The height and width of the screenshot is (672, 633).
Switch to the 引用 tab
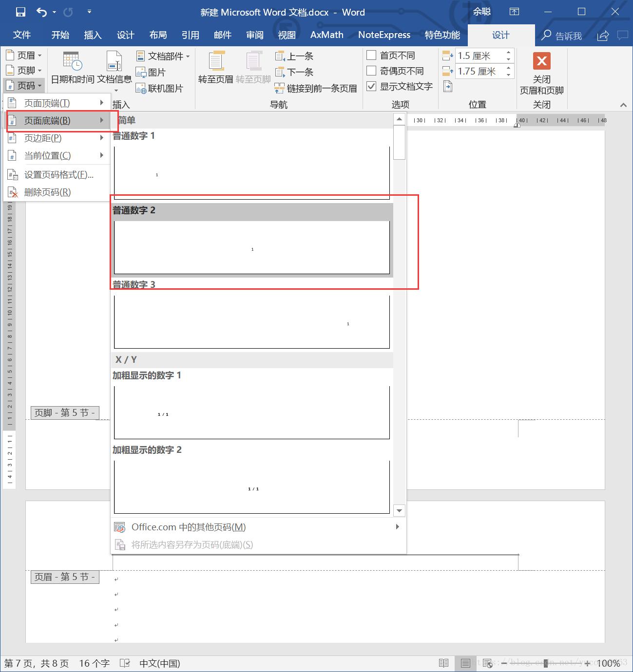pyautogui.click(x=190, y=35)
